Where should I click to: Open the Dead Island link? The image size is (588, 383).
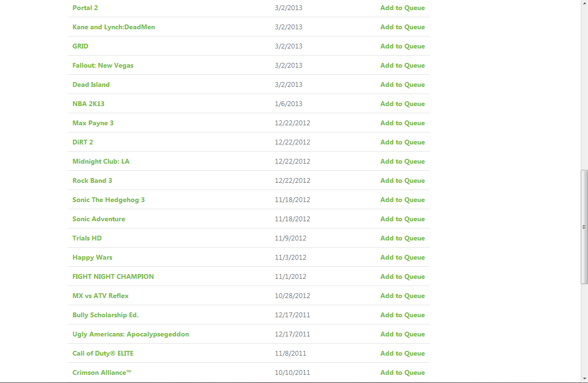click(x=91, y=84)
